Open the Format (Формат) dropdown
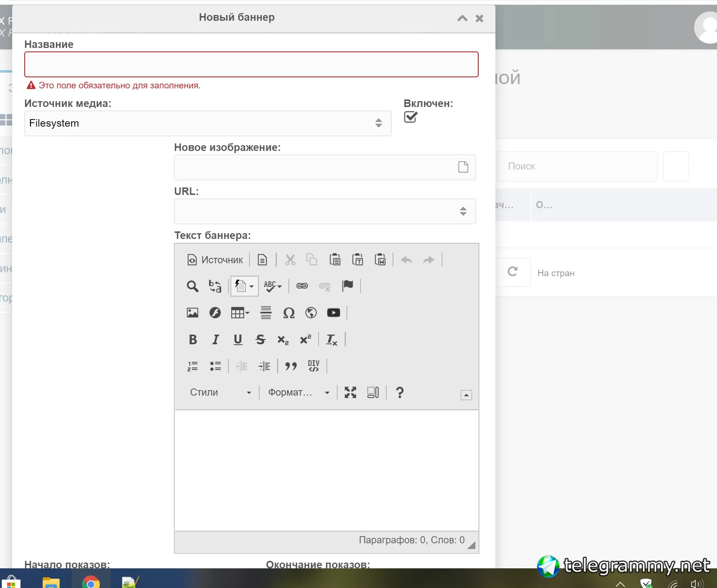 [x=299, y=392]
